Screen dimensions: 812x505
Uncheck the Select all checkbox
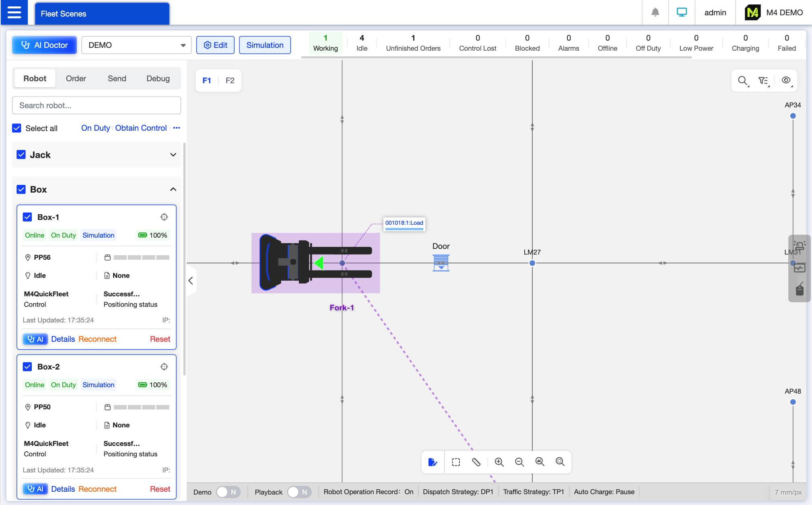click(x=16, y=128)
